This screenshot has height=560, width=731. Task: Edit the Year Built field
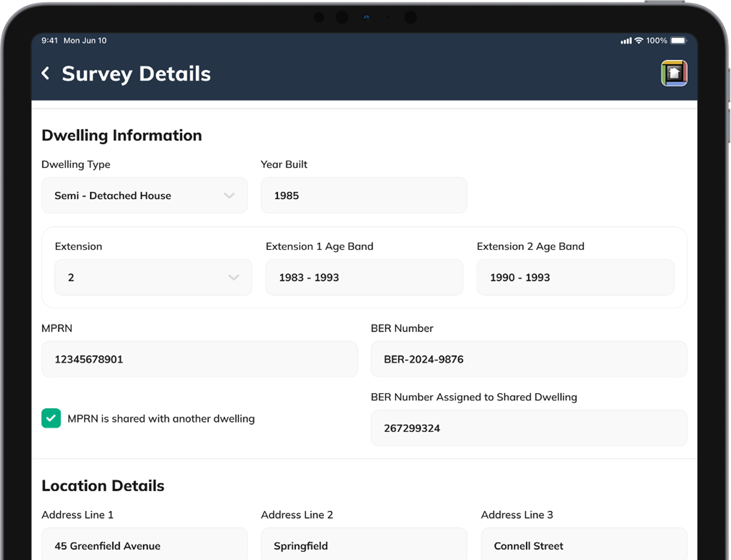[x=363, y=195]
